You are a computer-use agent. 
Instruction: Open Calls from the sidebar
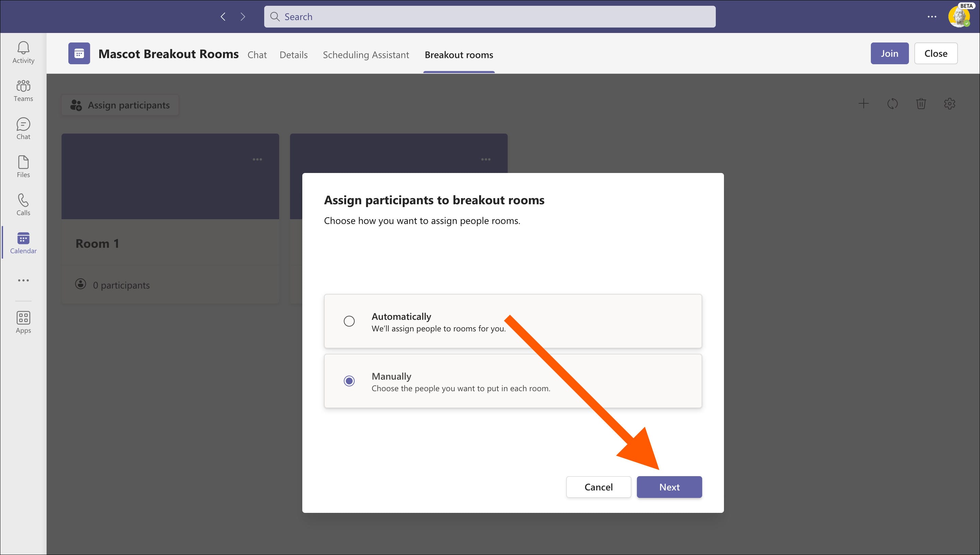pos(23,205)
